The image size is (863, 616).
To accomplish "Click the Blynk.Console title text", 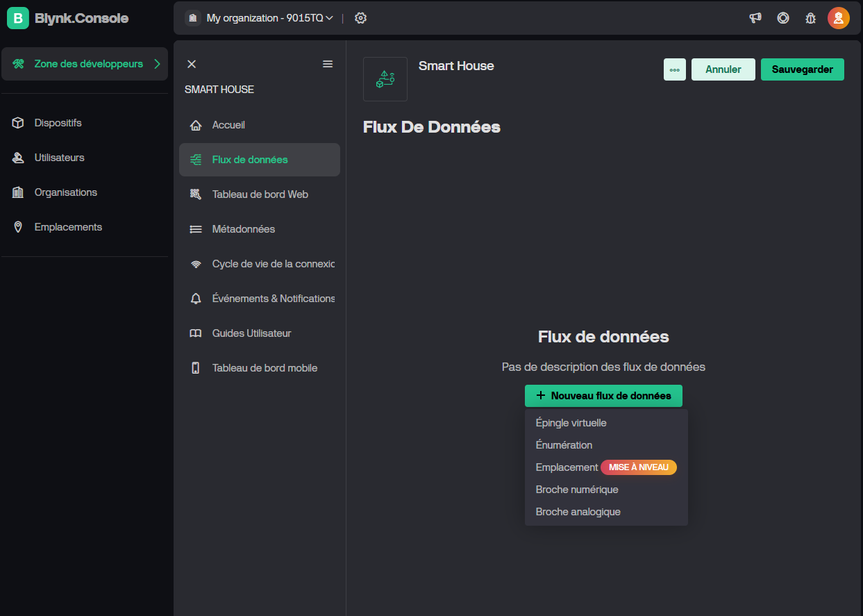I will click(81, 18).
